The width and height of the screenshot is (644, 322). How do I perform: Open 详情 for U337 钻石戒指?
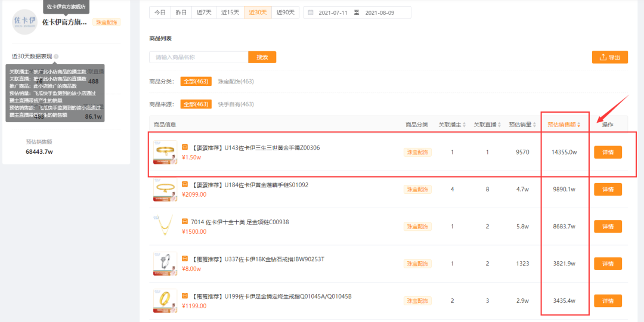[608, 264]
